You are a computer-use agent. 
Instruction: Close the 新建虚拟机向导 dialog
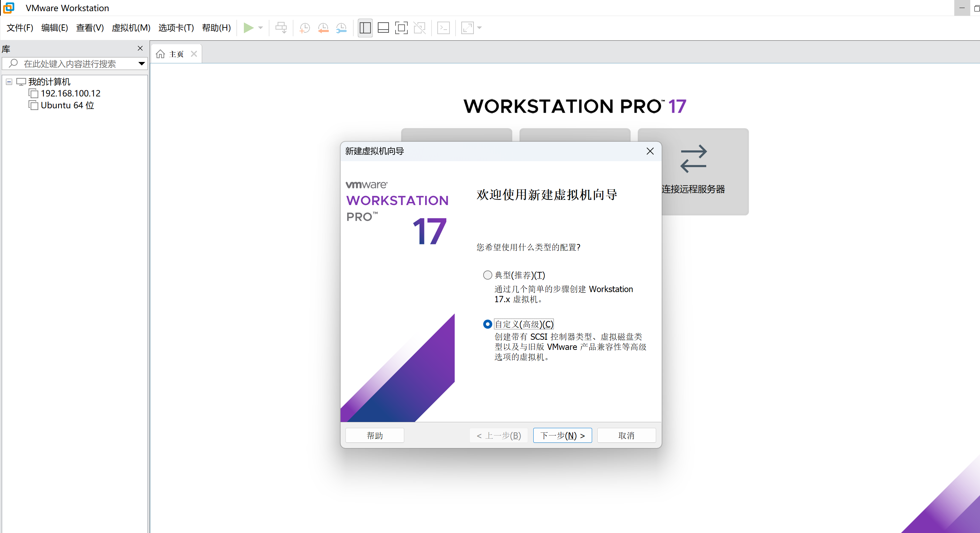[x=650, y=151]
